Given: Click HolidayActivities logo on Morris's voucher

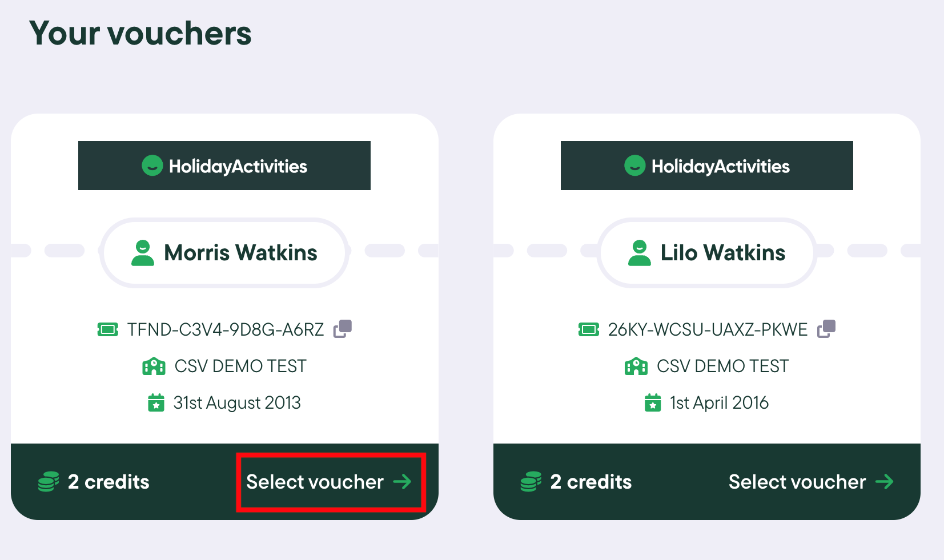Looking at the screenshot, I should (224, 166).
